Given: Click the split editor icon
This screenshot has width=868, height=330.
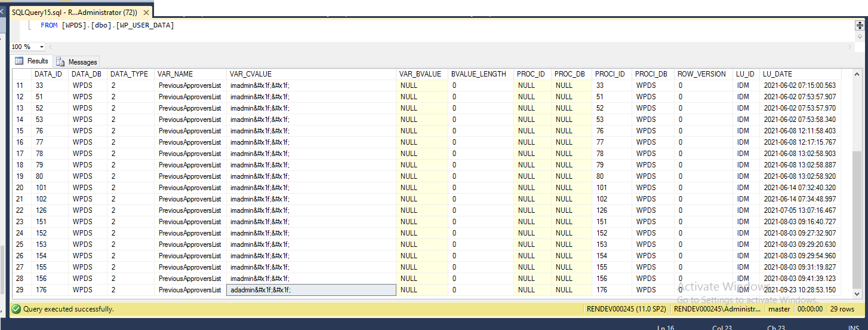Looking at the screenshot, I should coord(859,25).
